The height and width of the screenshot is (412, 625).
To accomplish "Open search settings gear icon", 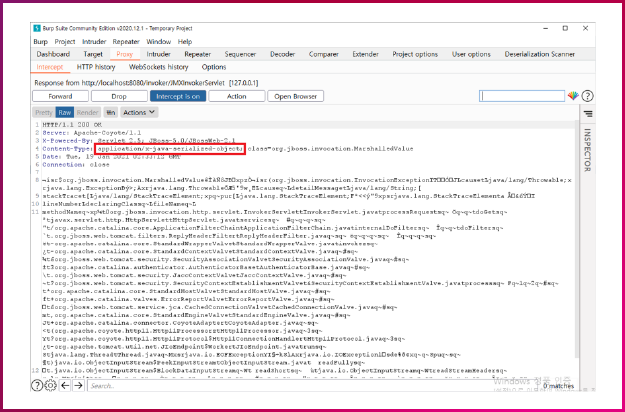I will click(x=50, y=385).
